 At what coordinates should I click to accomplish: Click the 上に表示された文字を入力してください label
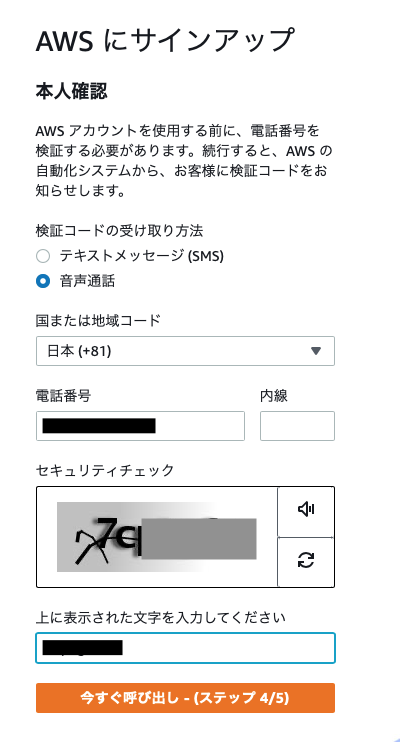[x=161, y=618]
